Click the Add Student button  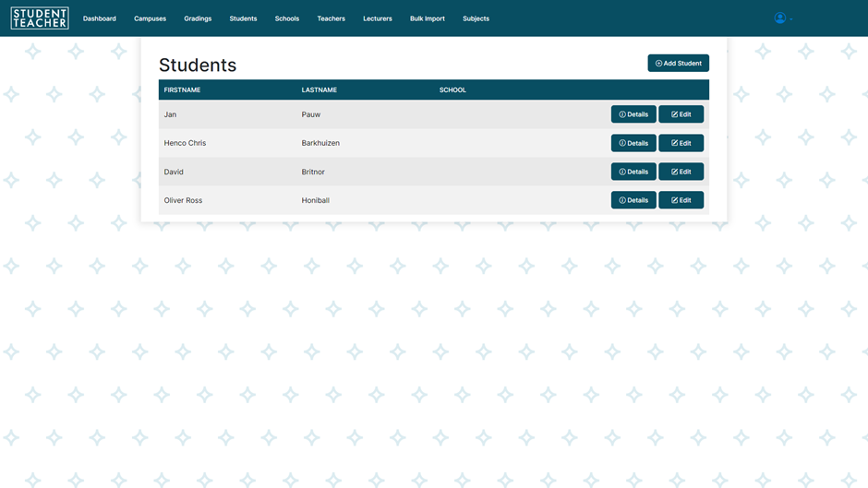click(678, 63)
